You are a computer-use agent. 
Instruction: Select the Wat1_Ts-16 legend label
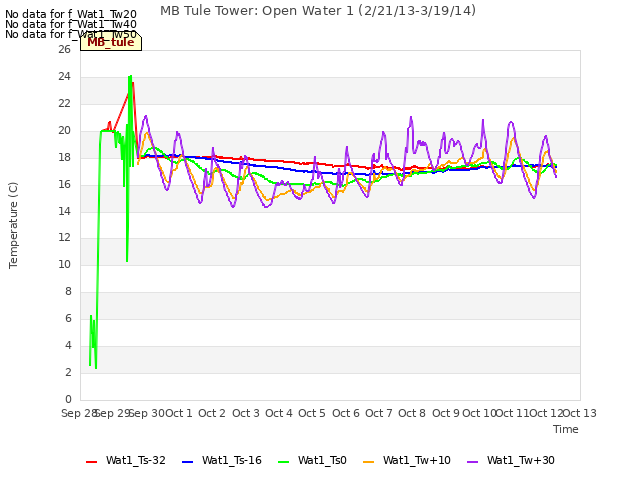tap(231, 460)
